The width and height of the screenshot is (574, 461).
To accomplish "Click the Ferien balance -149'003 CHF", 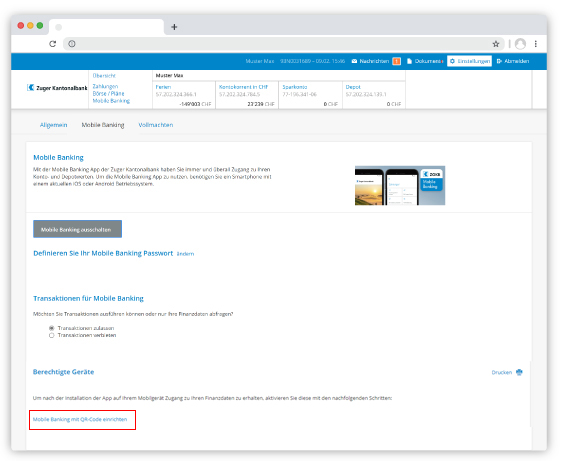I will coord(195,104).
